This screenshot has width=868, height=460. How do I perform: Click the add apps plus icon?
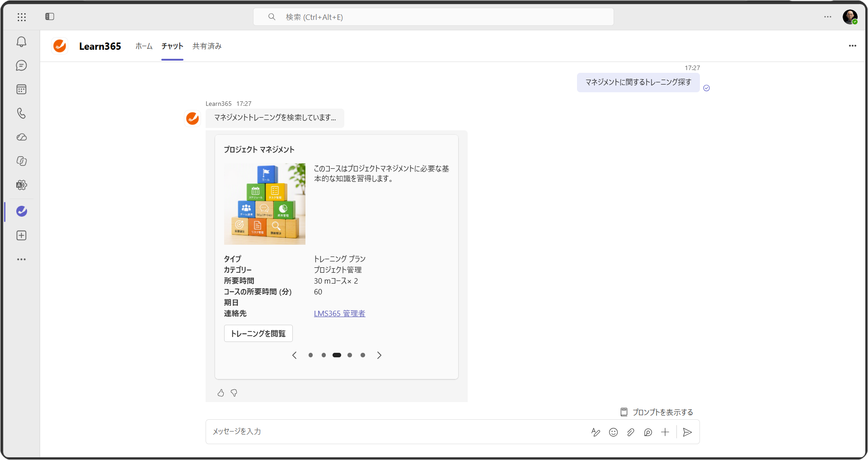coord(21,236)
